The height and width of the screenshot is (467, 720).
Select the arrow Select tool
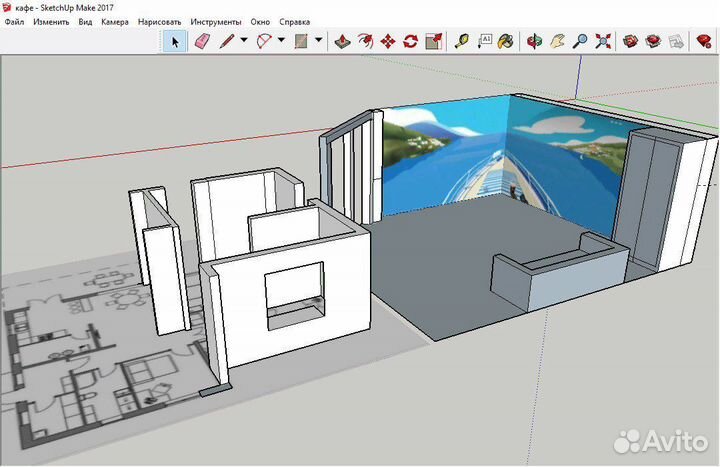pyautogui.click(x=175, y=41)
